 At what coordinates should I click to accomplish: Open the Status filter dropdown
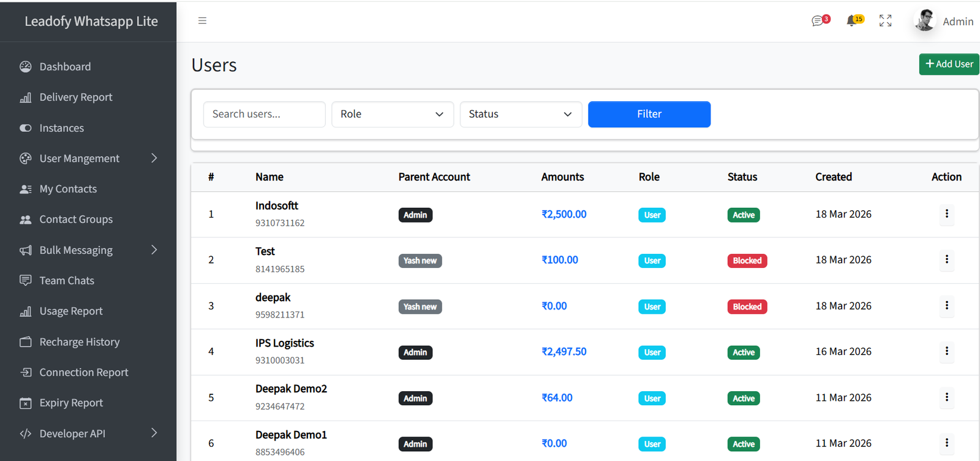tap(521, 114)
